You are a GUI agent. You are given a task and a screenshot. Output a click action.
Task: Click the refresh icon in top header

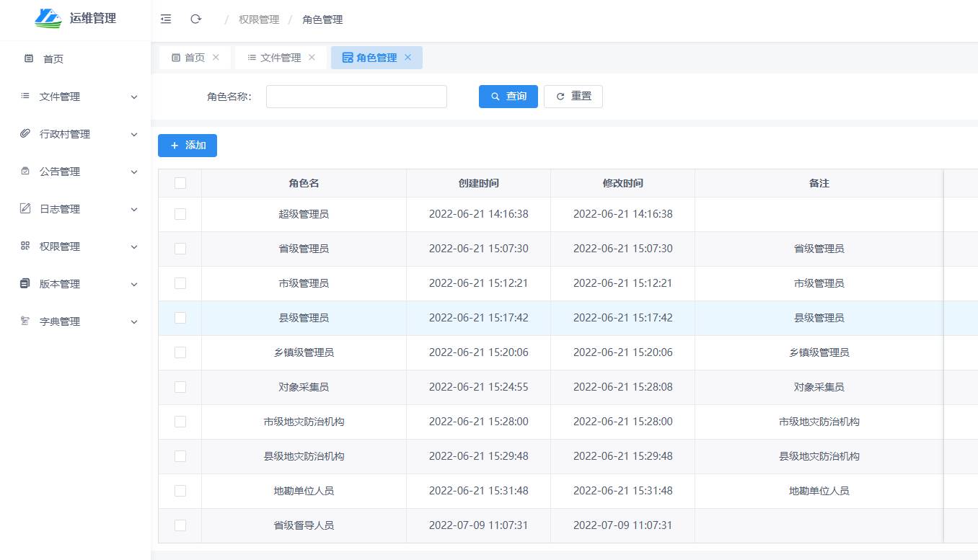pyautogui.click(x=195, y=19)
